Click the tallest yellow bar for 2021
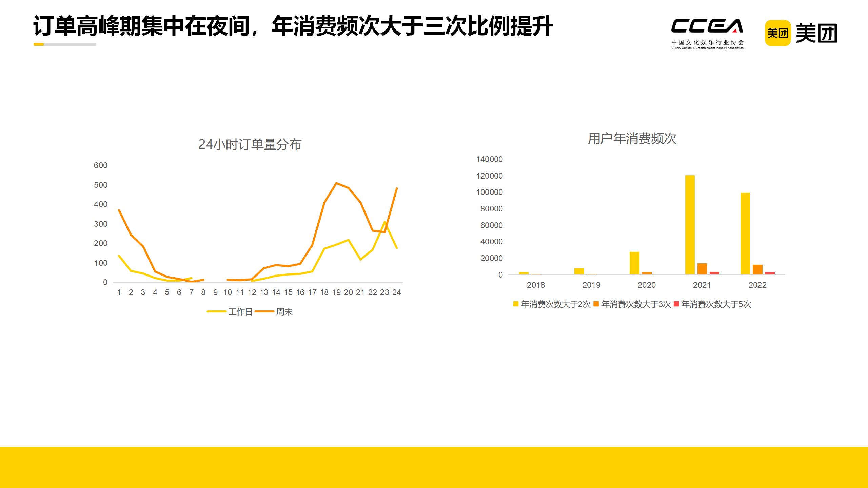The width and height of the screenshot is (868, 488). coord(690,224)
